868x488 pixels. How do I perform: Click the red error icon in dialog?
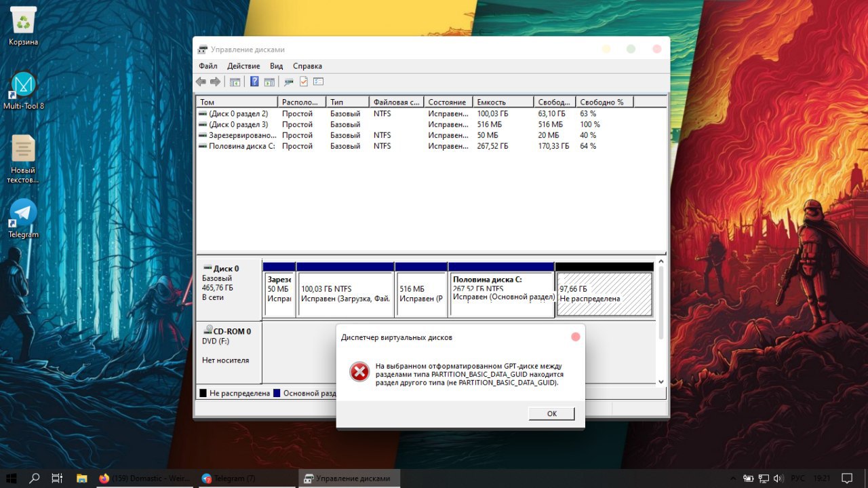[359, 371]
